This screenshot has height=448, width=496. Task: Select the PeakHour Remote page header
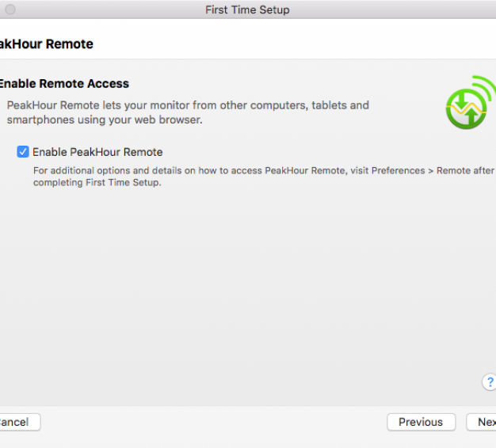(47, 44)
